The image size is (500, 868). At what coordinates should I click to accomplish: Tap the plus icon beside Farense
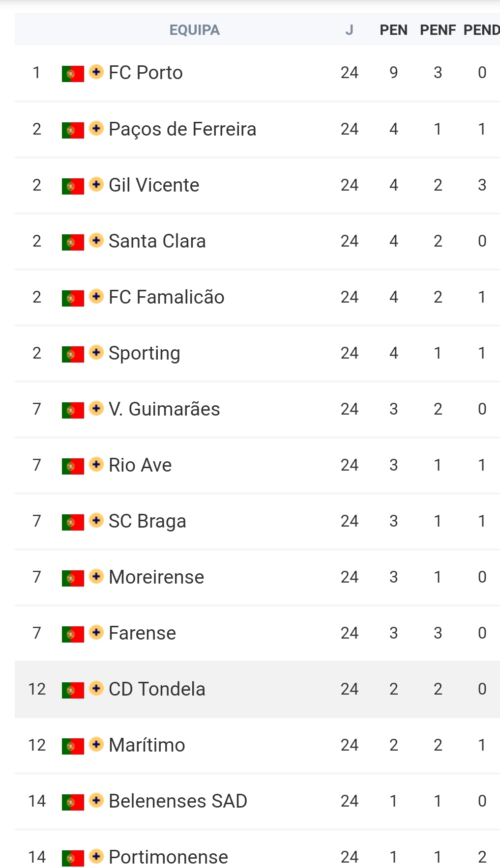pos(96,633)
